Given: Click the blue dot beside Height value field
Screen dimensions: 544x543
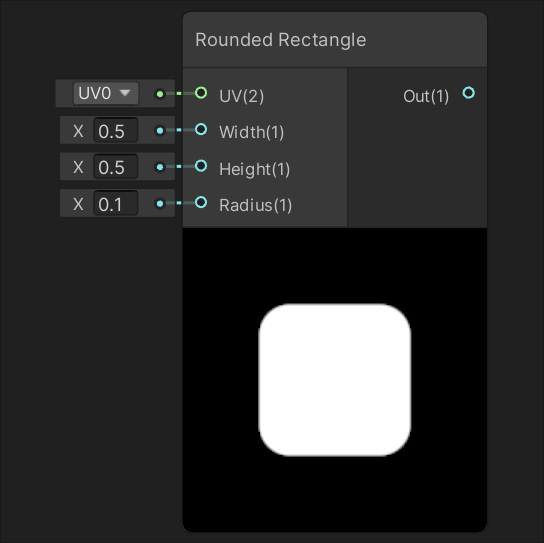Looking at the screenshot, I should point(160,167).
